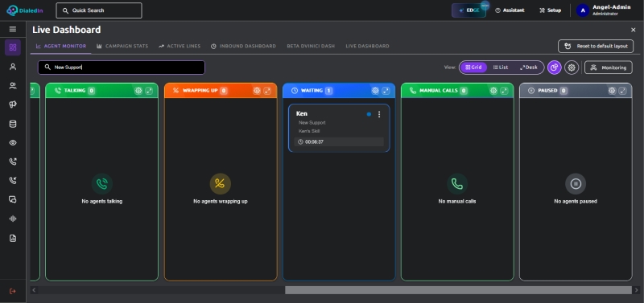Open the Agent Monitor tab

click(x=61, y=47)
